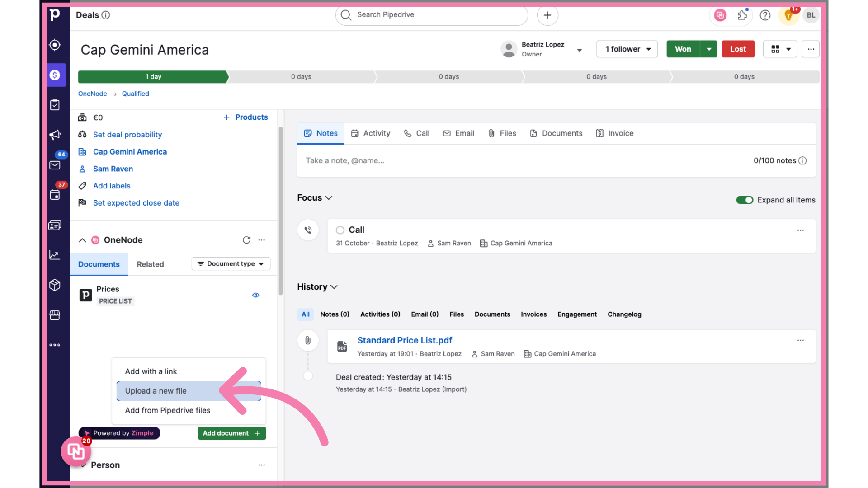Open the help question mark icon
868x488 pixels.
(765, 15)
